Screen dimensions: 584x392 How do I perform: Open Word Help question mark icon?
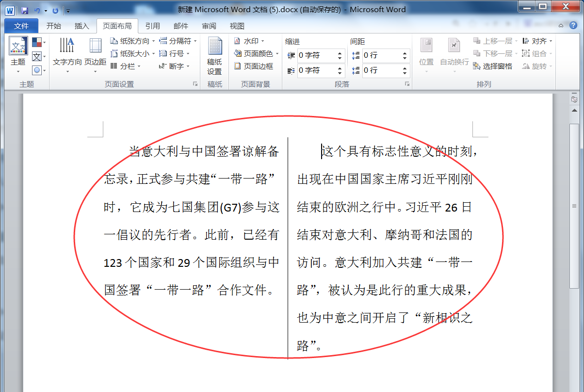(573, 26)
